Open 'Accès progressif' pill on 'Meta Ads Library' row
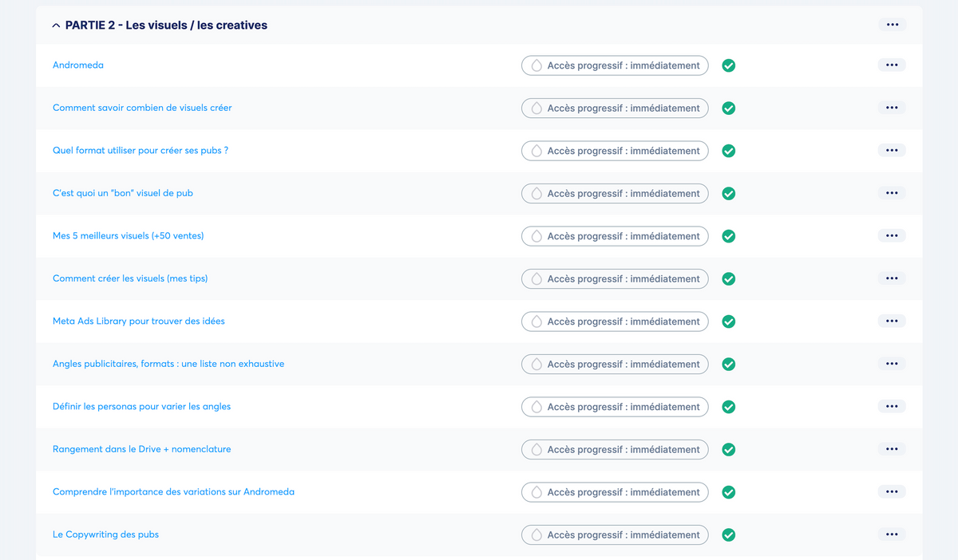This screenshot has width=958, height=560. [x=615, y=321]
